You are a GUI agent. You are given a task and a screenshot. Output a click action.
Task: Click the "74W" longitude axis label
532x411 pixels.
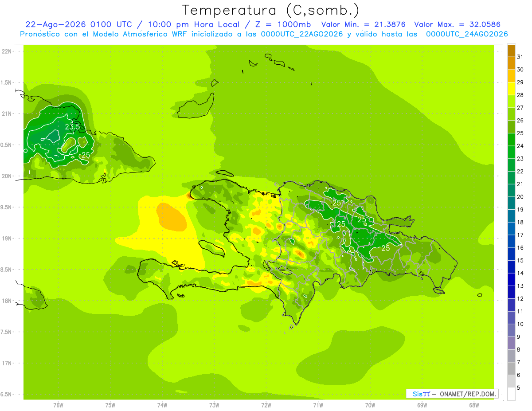point(162,405)
